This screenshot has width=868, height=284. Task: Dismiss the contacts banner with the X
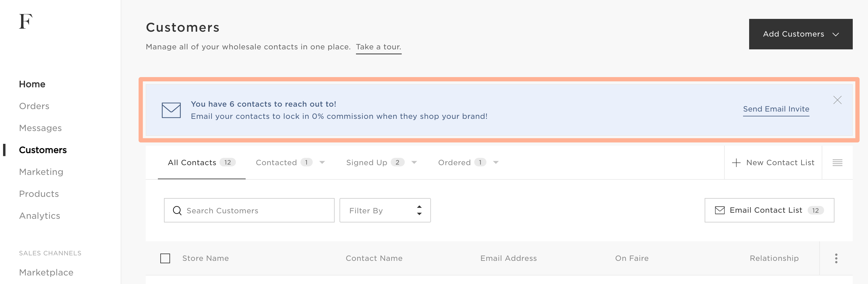point(837,100)
